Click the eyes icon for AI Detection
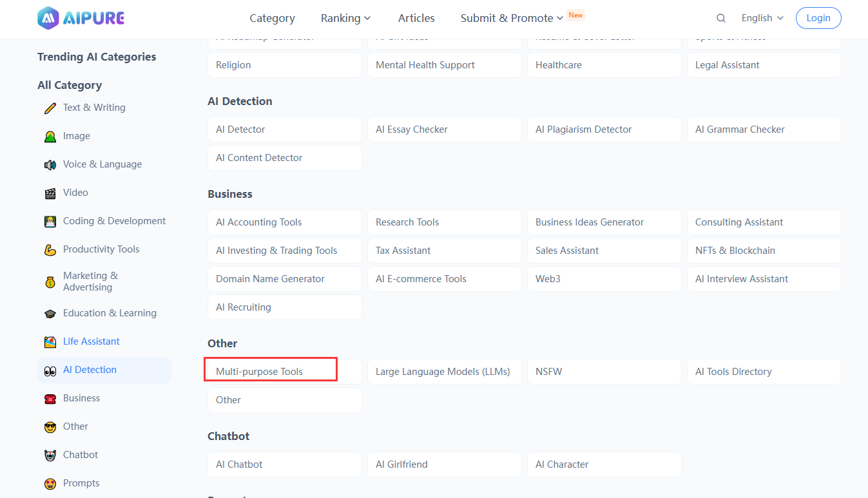 (x=50, y=370)
